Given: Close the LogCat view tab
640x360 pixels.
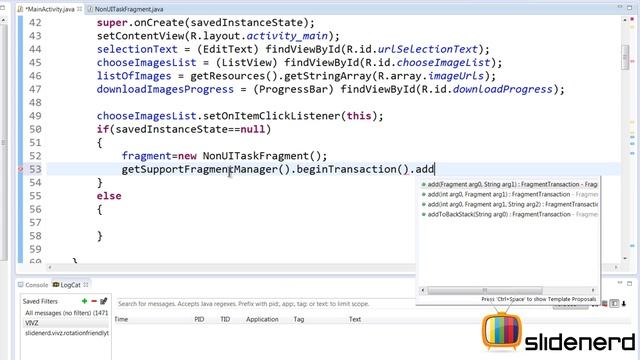Looking at the screenshot, I should [x=86, y=285].
